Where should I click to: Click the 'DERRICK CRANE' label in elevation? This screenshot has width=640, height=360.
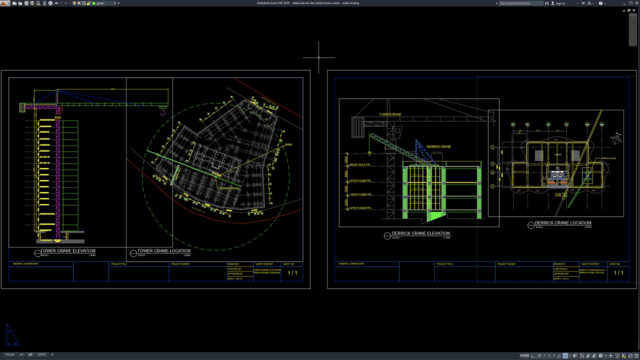[439, 147]
